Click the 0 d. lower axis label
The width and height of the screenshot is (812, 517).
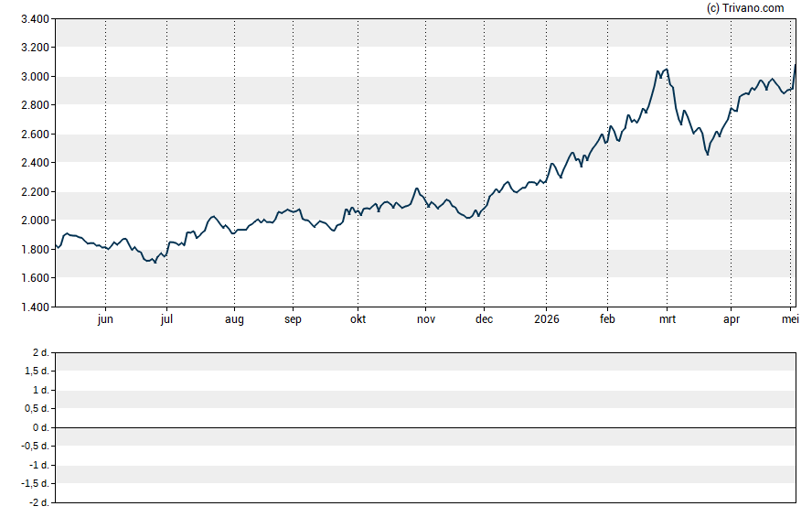tap(41, 427)
